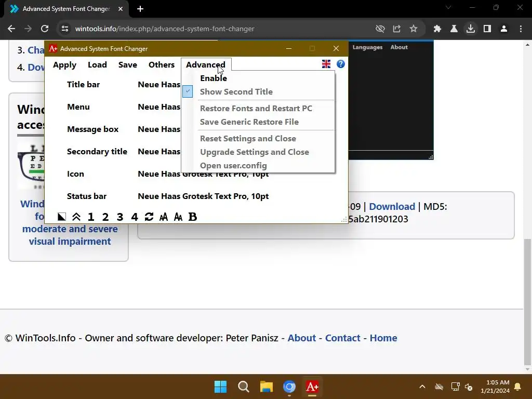The height and width of the screenshot is (399, 532).
Task: Click the refresh arrows icon
Action: pyautogui.click(x=149, y=217)
